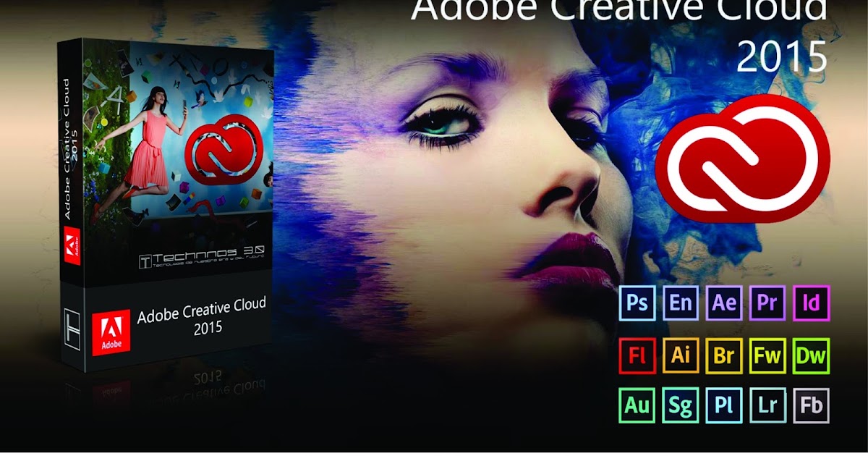
Task: Select the Dreamweaver (Dw) icon
Action: [x=811, y=355]
